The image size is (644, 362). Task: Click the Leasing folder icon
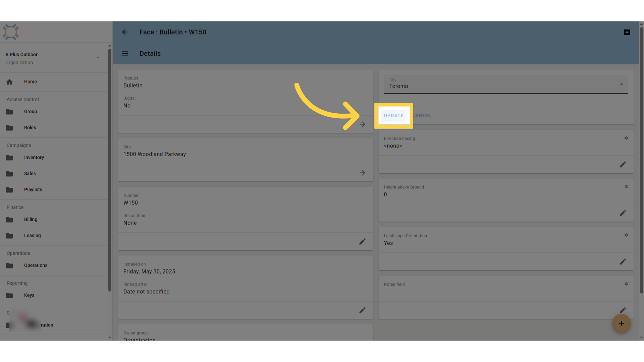9,236
